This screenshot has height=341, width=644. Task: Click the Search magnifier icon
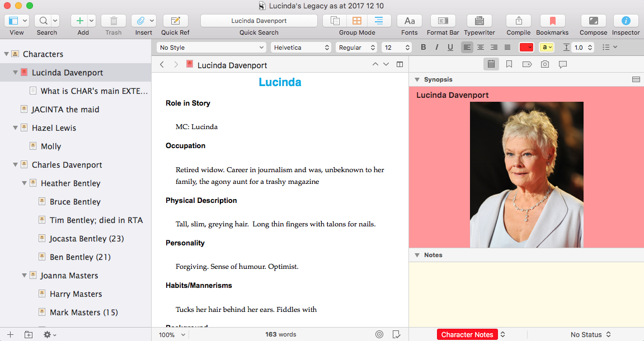[x=43, y=21]
